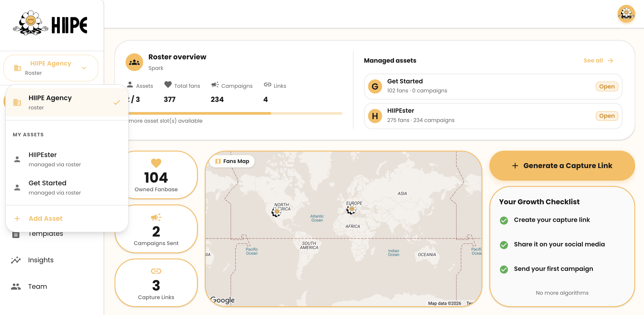Click the link icon next to Links
Screen dimensions: 644x315
coord(267,85)
